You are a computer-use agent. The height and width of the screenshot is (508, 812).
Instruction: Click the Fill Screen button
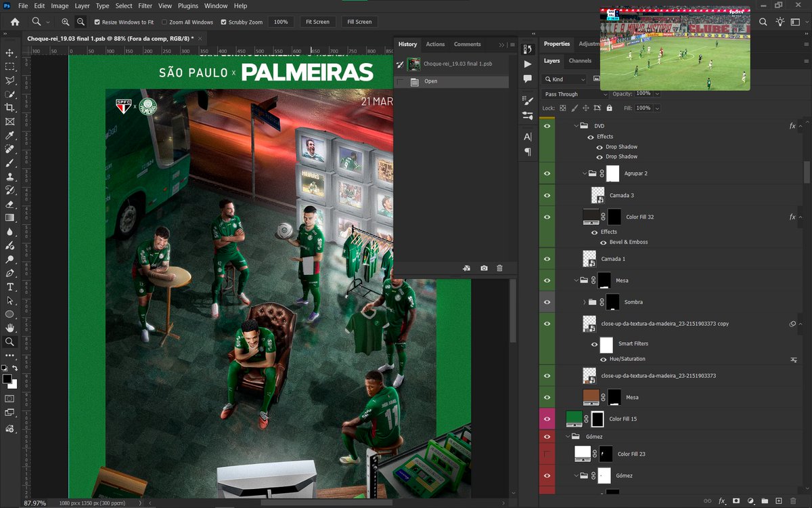pyautogui.click(x=359, y=22)
